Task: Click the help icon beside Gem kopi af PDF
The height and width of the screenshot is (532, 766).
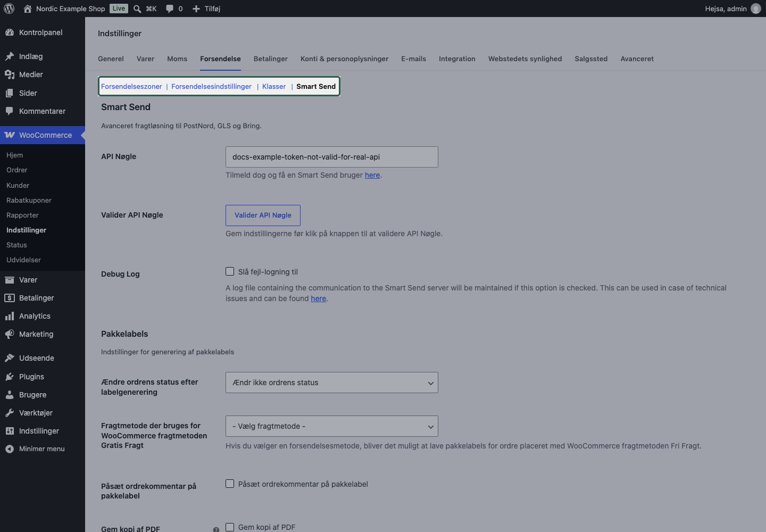Action: (216, 529)
